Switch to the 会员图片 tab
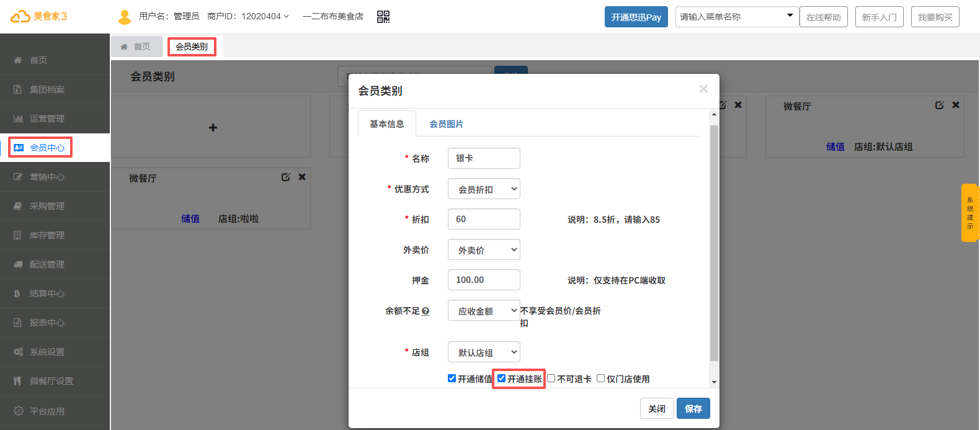 [x=446, y=124]
